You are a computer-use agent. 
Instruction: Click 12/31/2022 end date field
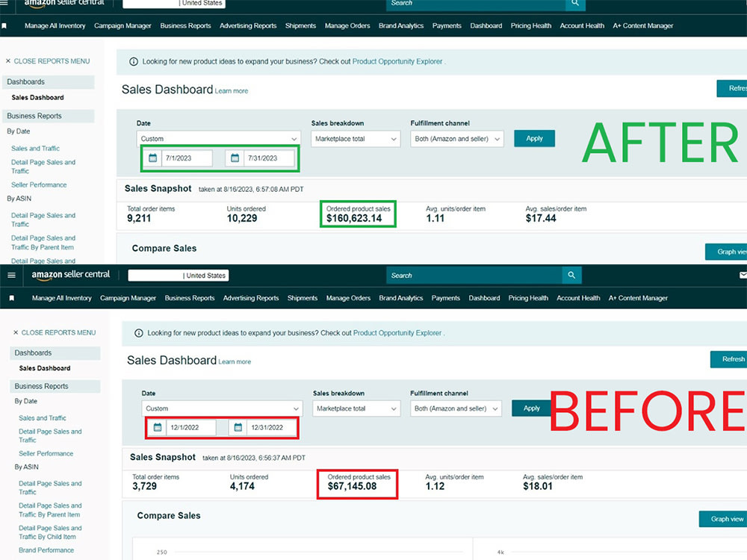pyautogui.click(x=272, y=428)
